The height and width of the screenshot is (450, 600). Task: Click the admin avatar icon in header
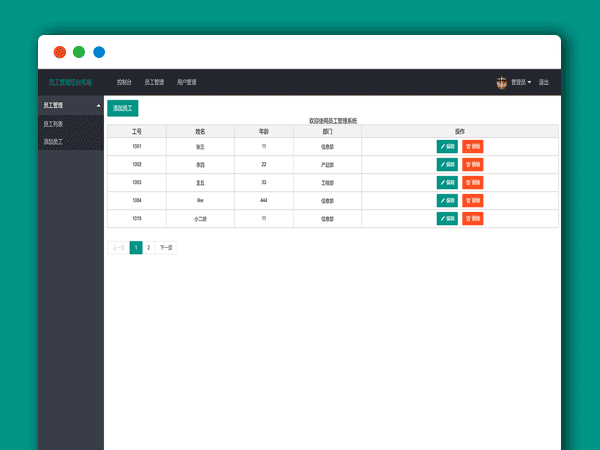(501, 82)
